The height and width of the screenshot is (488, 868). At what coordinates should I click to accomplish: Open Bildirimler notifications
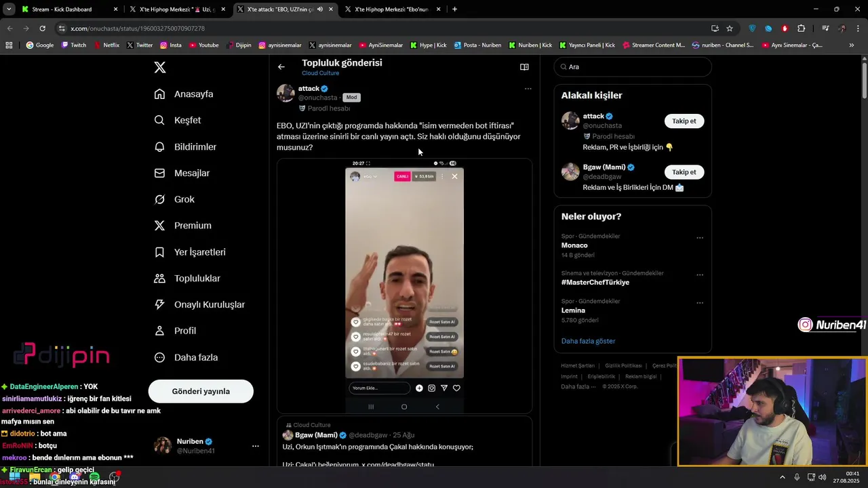pyautogui.click(x=185, y=146)
